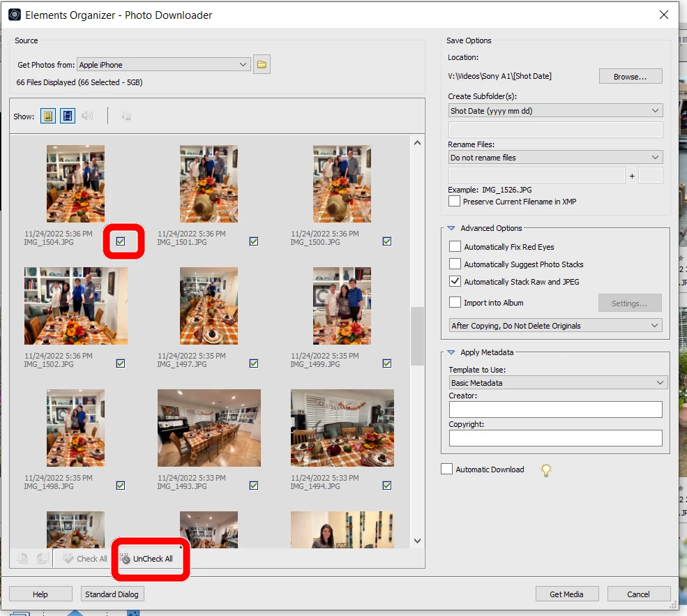Image resolution: width=687 pixels, height=616 pixels.
Task: Uncheck the IMG_1493.JPG checkbox
Action: click(254, 486)
